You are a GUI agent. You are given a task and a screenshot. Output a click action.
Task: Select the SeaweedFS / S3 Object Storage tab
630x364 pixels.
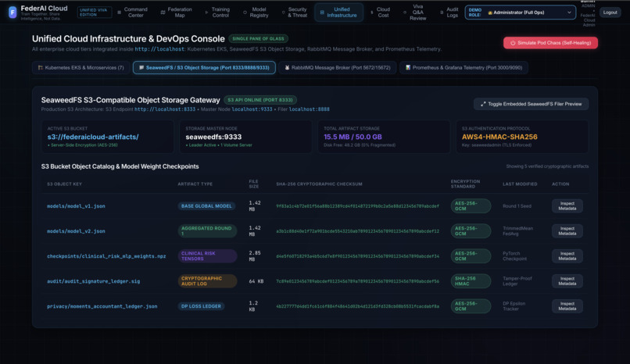click(204, 68)
